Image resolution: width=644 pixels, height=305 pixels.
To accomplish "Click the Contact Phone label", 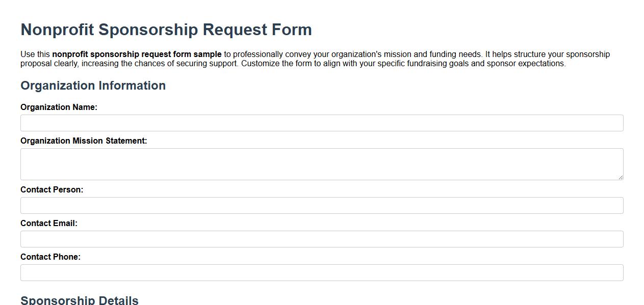I will [49, 257].
